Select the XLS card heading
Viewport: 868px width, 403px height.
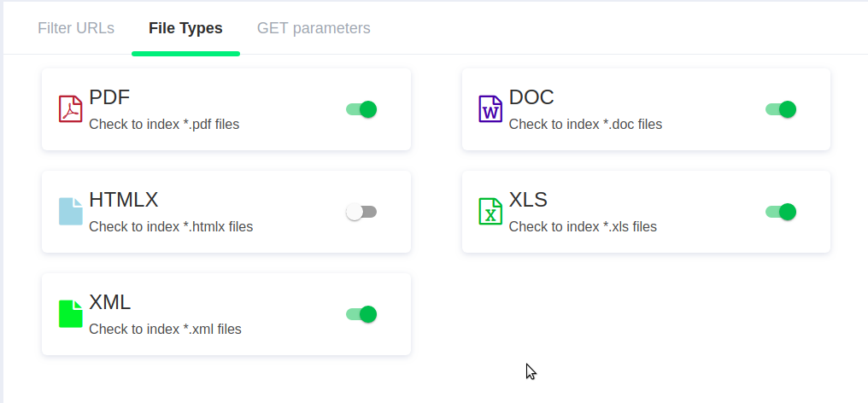click(528, 200)
